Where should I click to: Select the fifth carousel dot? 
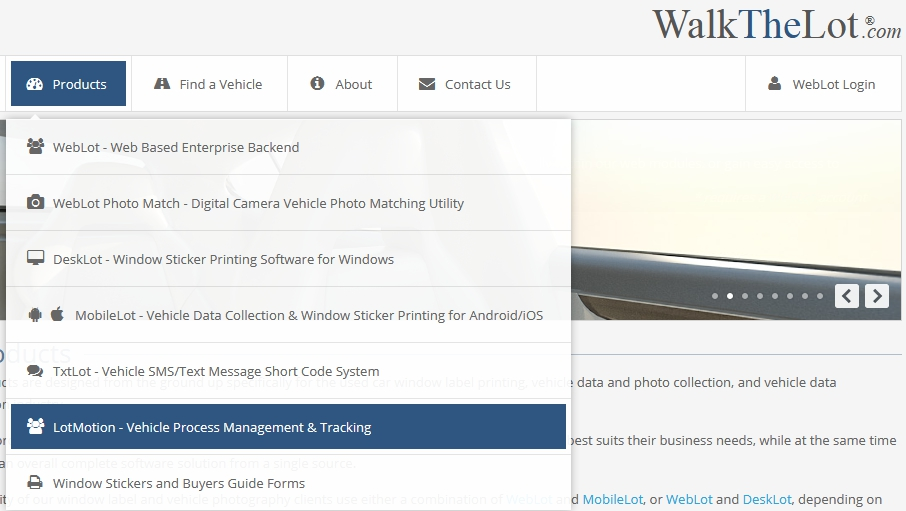click(x=775, y=296)
